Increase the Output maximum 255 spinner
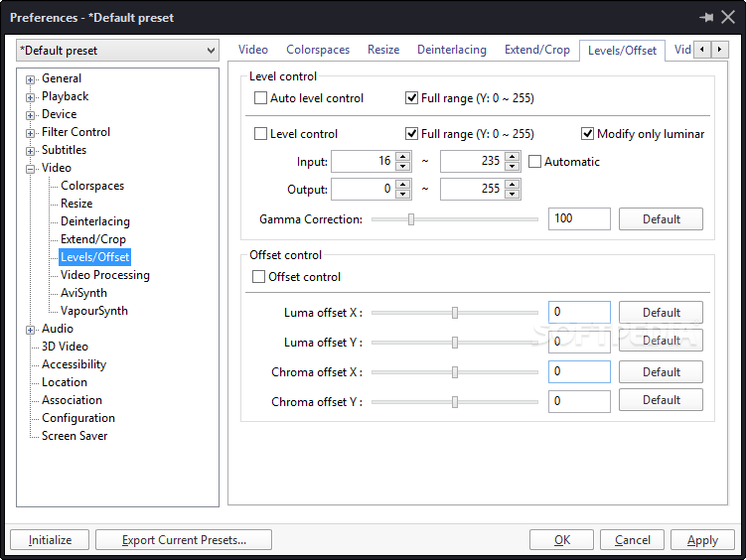The height and width of the screenshot is (560, 746). pyautogui.click(x=512, y=184)
